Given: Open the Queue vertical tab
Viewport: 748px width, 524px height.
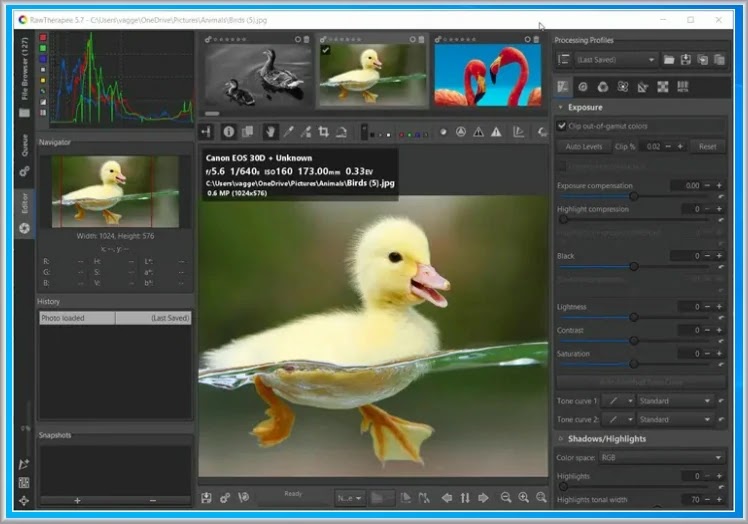Looking at the screenshot, I should coord(25,155).
